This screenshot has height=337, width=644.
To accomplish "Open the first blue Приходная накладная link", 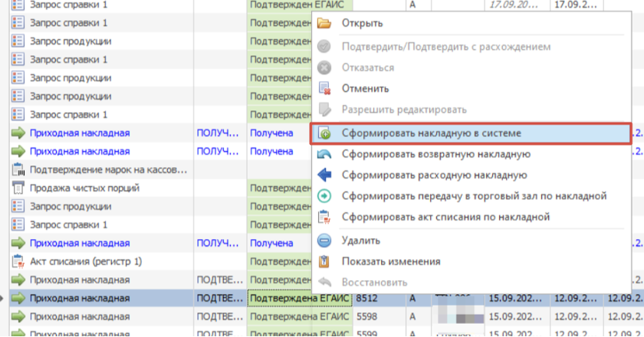I will (80, 133).
